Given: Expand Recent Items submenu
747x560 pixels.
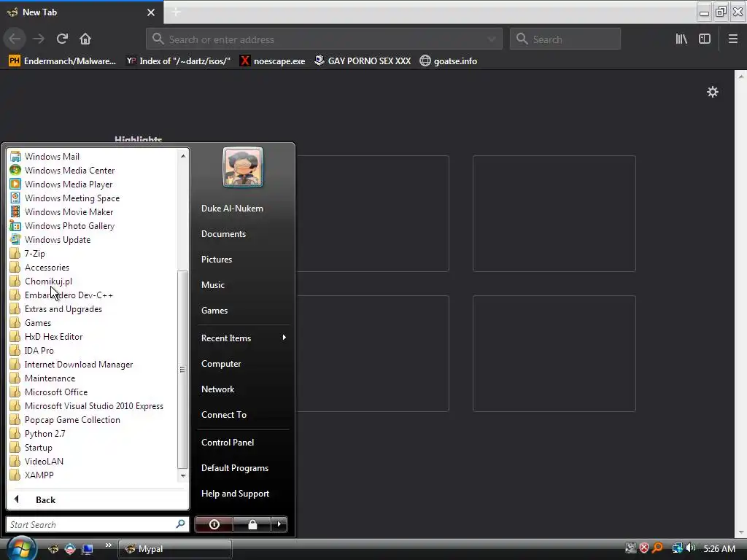Looking at the screenshot, I should click(x=244, y=338).
